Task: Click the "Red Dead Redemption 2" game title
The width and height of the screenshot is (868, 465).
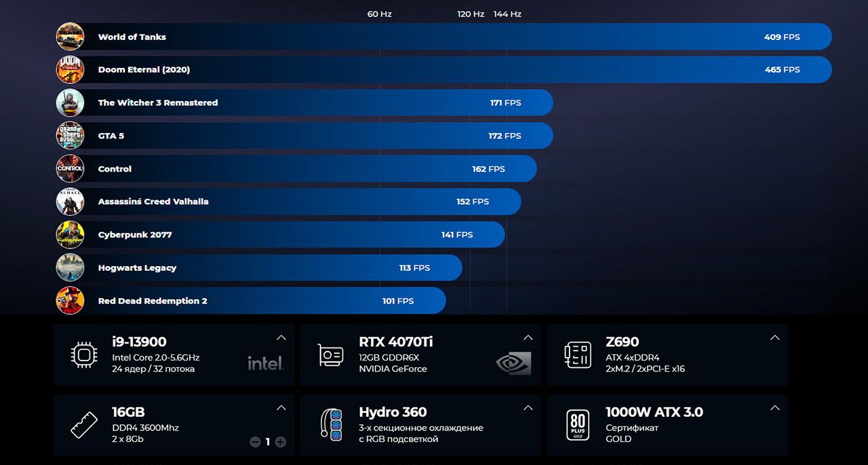Action: click(x=153, y=301)
